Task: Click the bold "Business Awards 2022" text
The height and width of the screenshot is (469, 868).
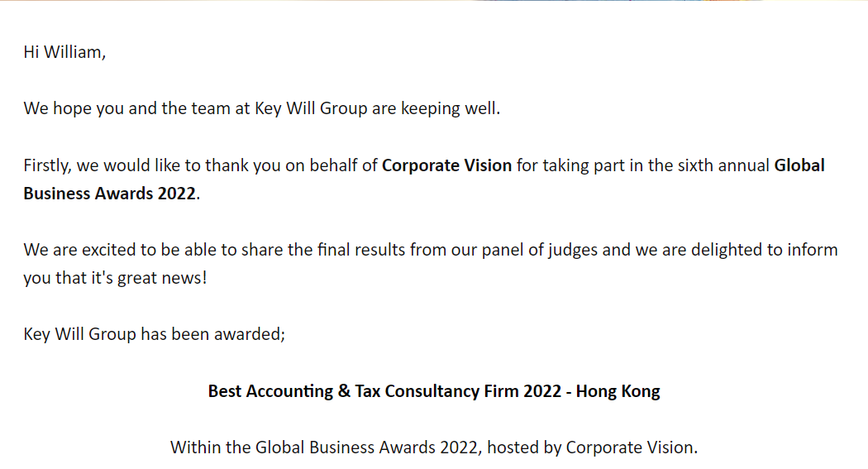Action: click(110, 194)
